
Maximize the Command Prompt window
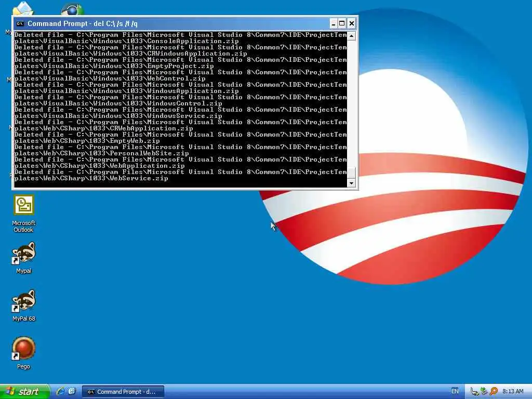(342, 24)
